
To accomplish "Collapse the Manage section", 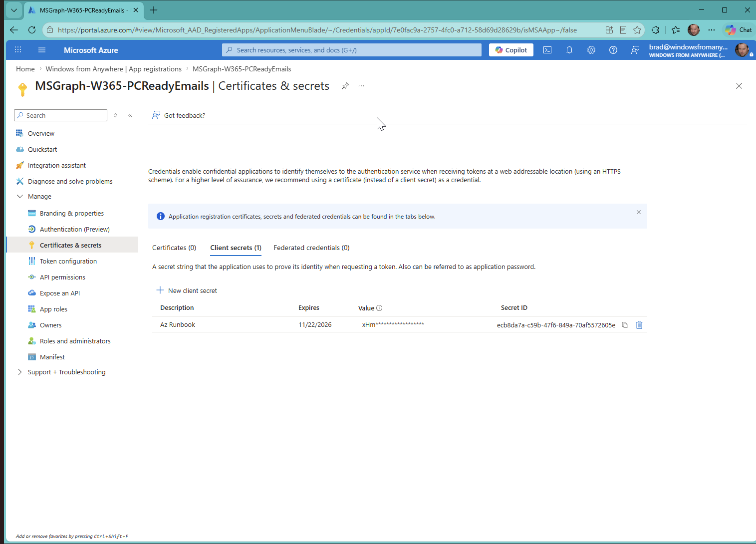I will point(20,197).
